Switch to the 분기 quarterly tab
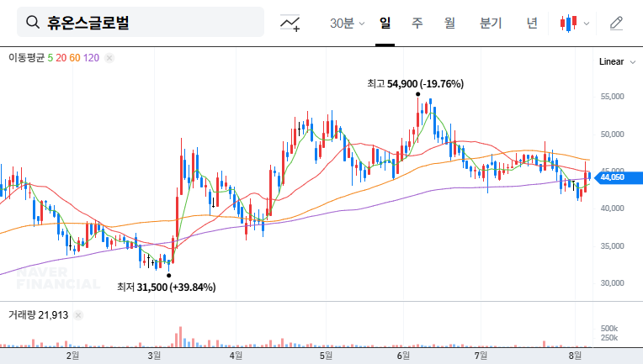This screenshot has height=364, width=643. pyautogui.click(x=490, y=23)
